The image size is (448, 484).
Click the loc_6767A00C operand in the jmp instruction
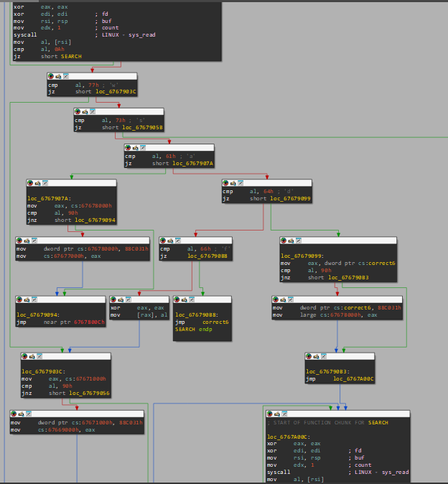(x=353, y=378)
